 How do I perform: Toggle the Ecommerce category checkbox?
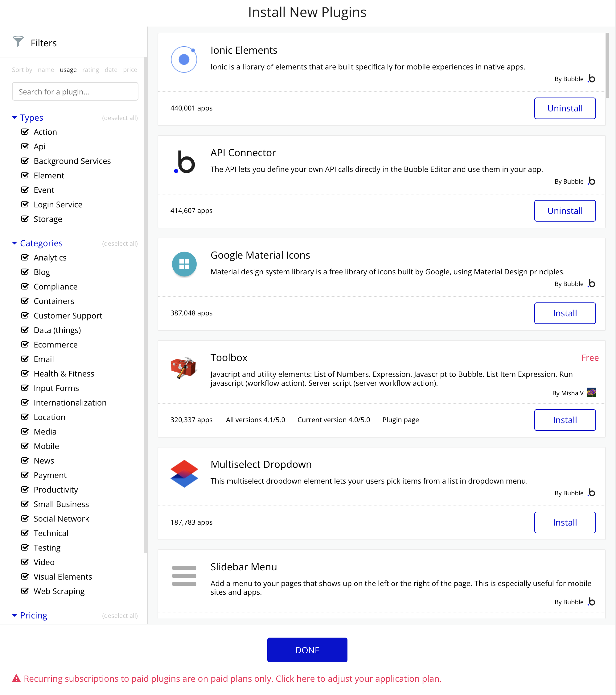tap(25, 344)
